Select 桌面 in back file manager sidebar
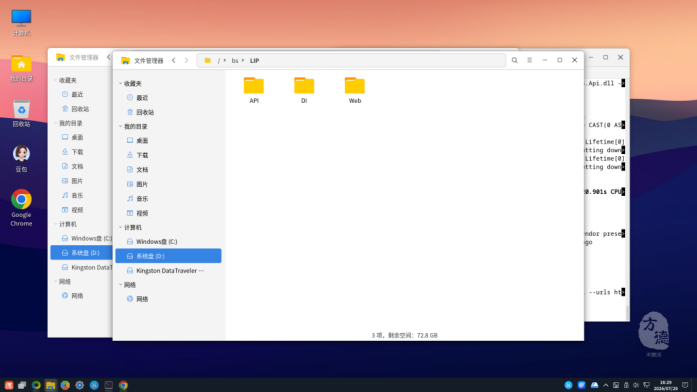 click(x=81, y=138)
